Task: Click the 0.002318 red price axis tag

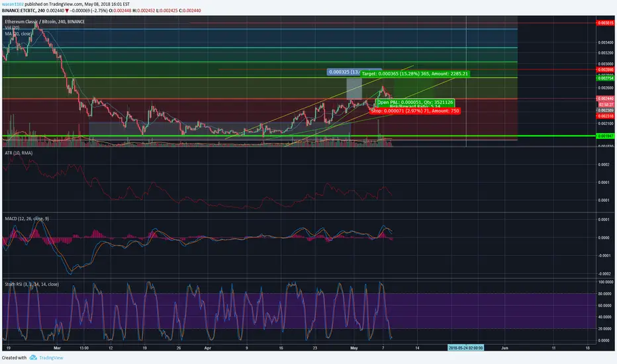Action: coord(605,116)
